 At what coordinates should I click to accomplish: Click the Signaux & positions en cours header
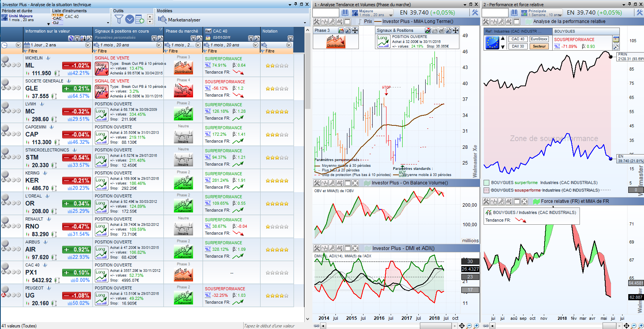(122, 31)
